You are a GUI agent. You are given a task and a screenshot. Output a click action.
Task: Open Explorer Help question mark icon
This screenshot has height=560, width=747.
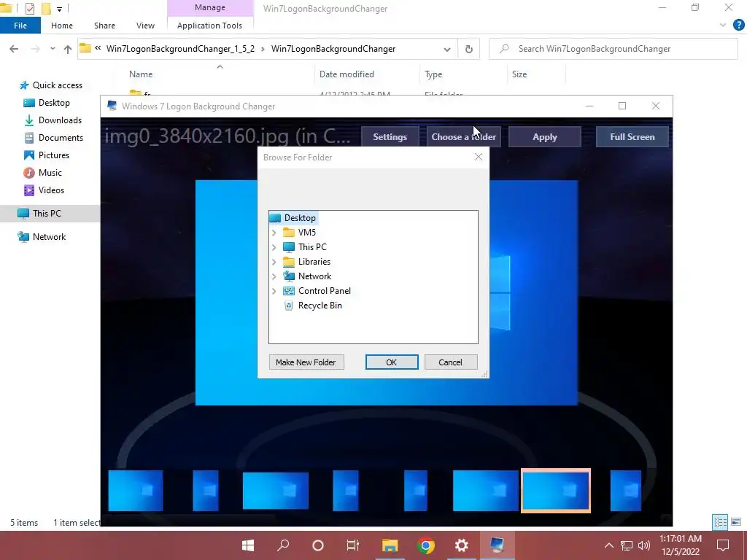coord(738,25)
